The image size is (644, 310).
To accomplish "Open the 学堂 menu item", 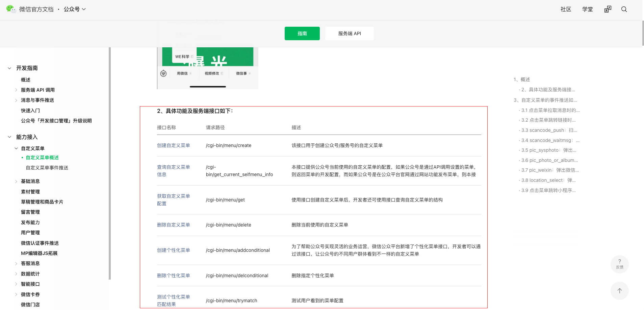I will click(587, 9).
